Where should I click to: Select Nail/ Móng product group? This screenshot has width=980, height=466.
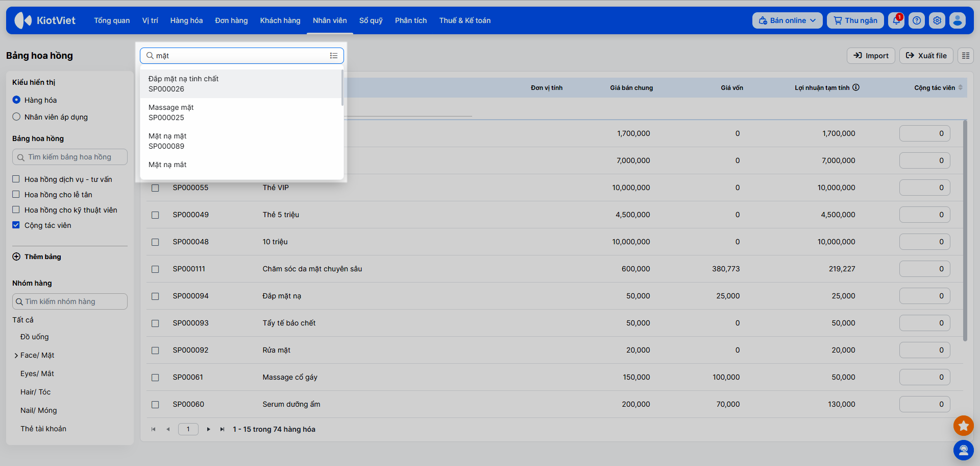[39, 410]
